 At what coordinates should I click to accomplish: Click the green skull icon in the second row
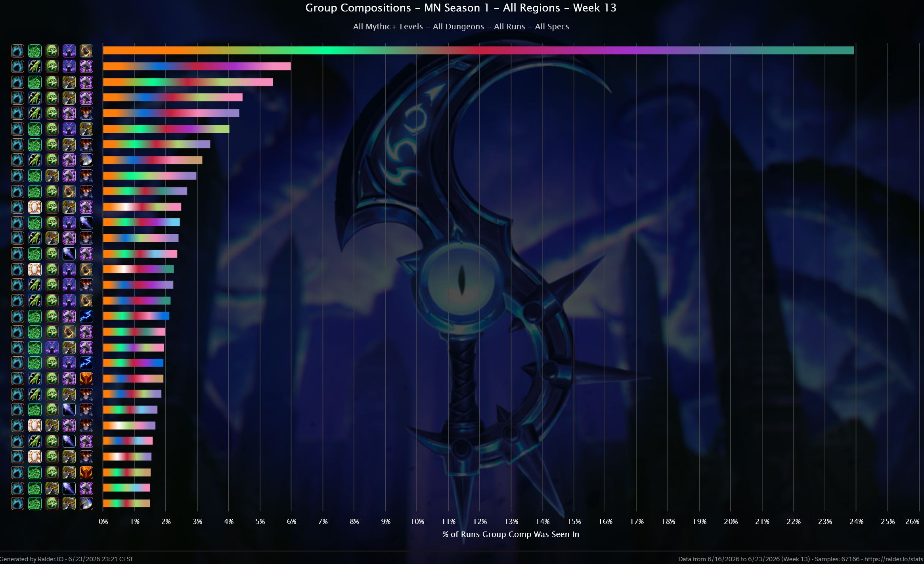tap(52, 66)
